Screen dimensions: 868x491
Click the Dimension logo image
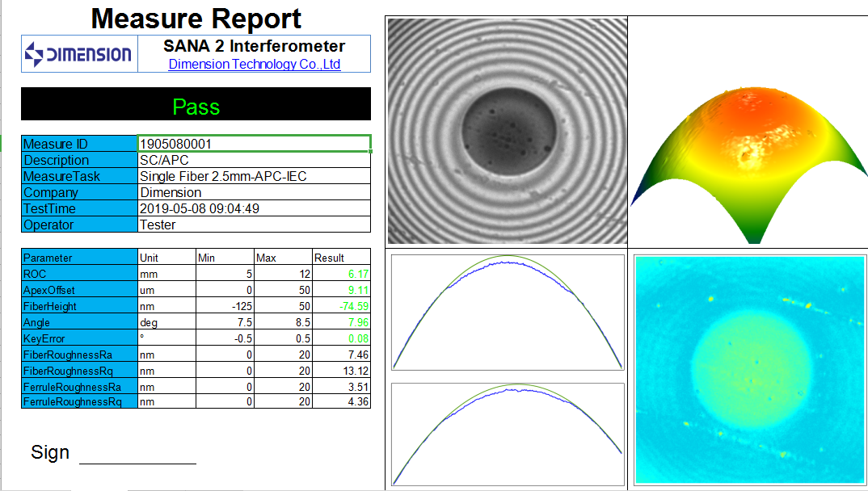click(79, 54)
